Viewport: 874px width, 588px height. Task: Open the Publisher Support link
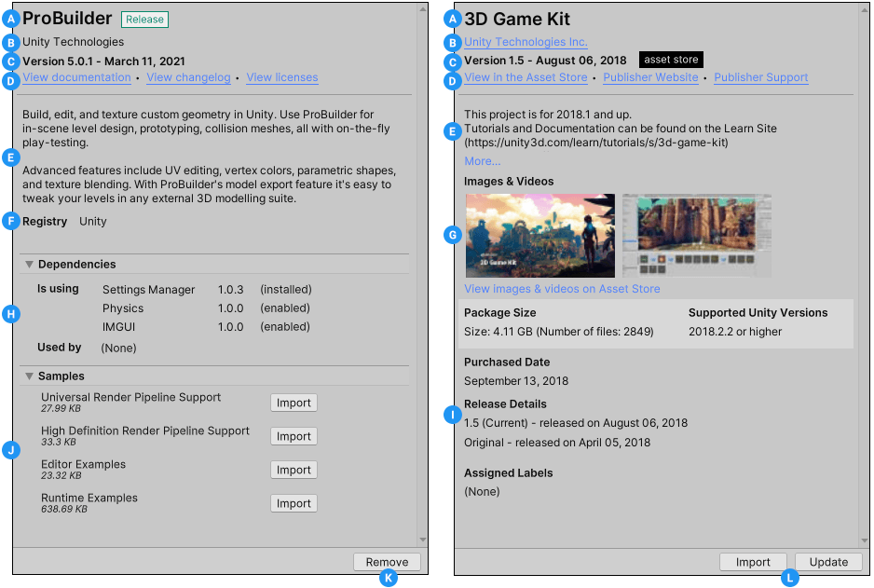[x=761, y=77]
